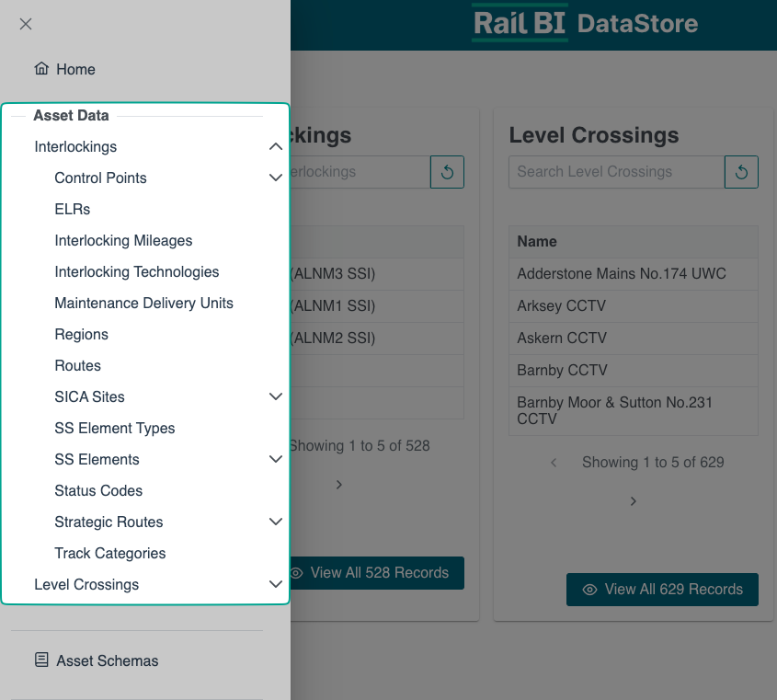The image size is (777, 700).
Task: Open the Interlocking Mileages page
Action: (123, 241)
